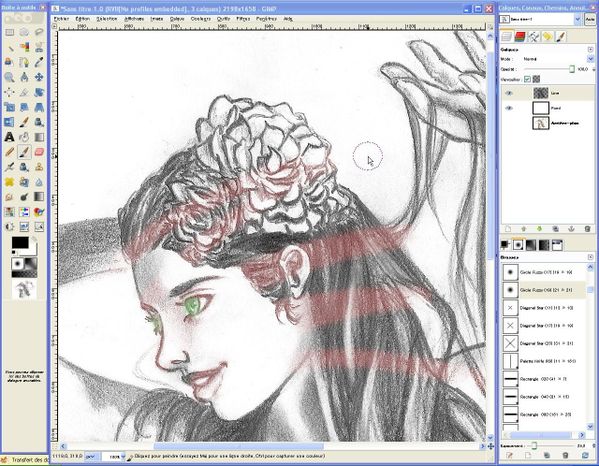This screenshot has width=599, height=466.
Task: Select the Paths tool in toolbox
Action: 24,62
